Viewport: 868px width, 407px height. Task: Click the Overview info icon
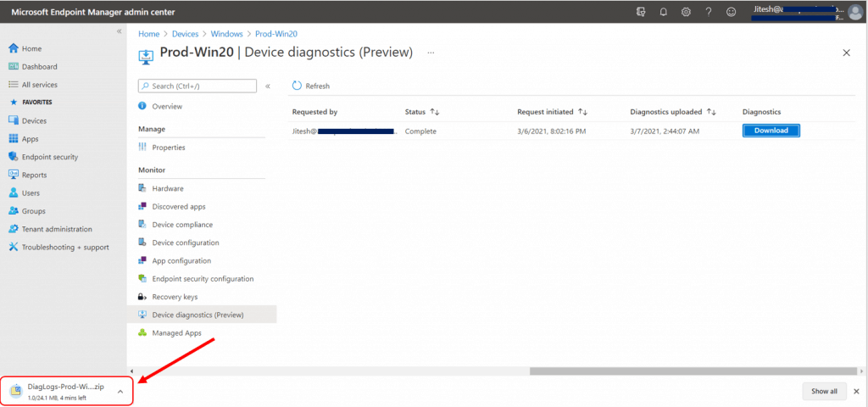[x=142, y=106]
